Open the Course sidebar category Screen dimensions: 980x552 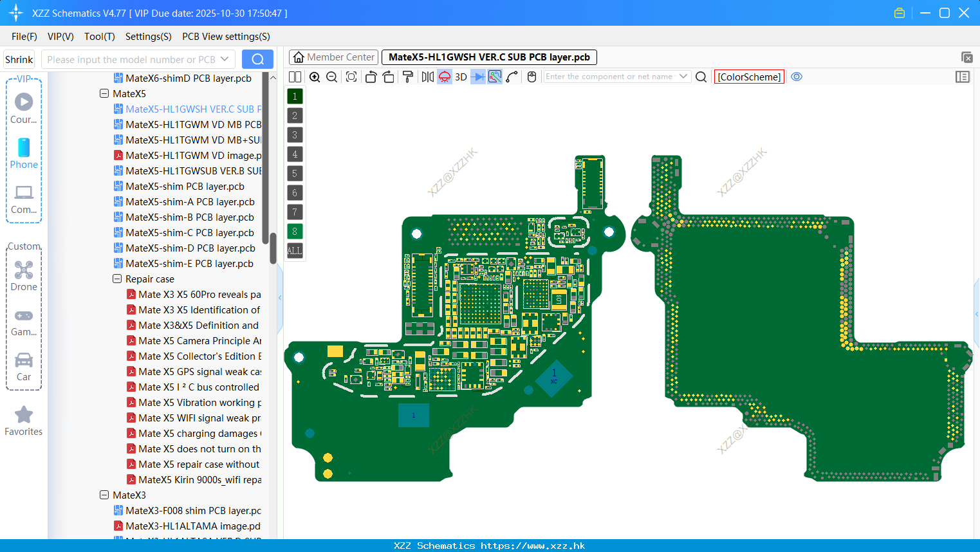click(24, 108)
